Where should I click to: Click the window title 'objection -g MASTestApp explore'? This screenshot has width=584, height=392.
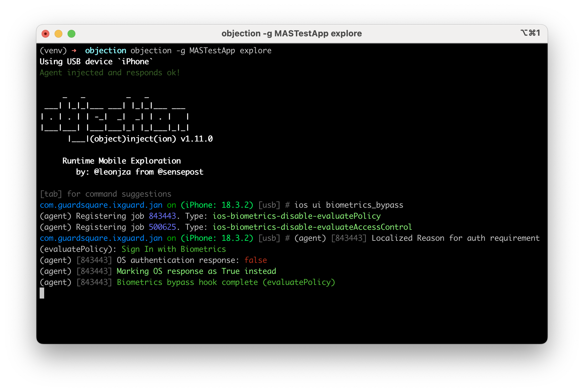click(x=291, y=33)
